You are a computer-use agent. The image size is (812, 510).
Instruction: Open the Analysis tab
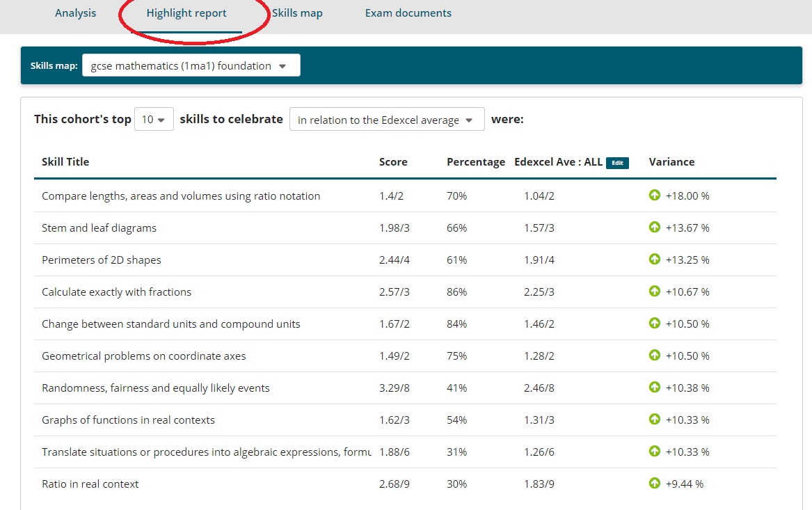tap(76, 13)
